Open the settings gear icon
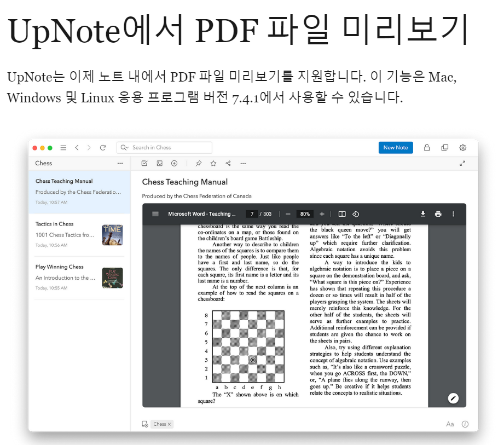Viewport: 504px width, 445px height. 462,148
